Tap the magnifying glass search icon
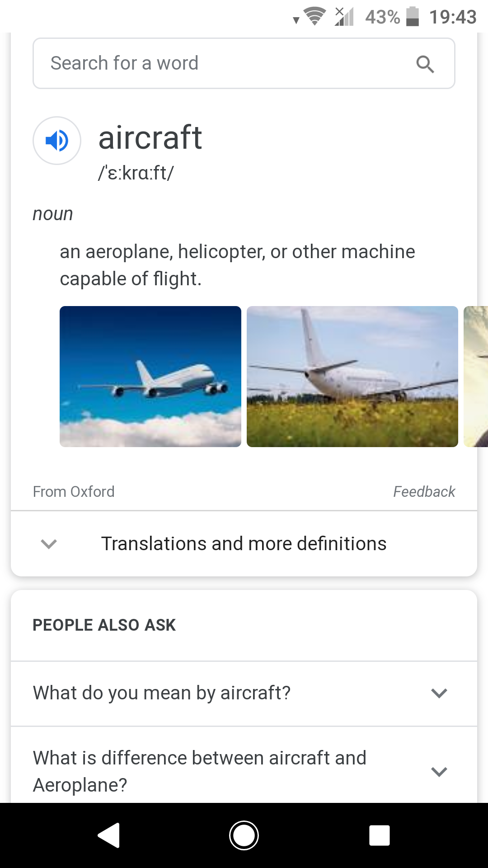Image resolution: width=488 pixels, height=868 pixels. coord(425,64)
